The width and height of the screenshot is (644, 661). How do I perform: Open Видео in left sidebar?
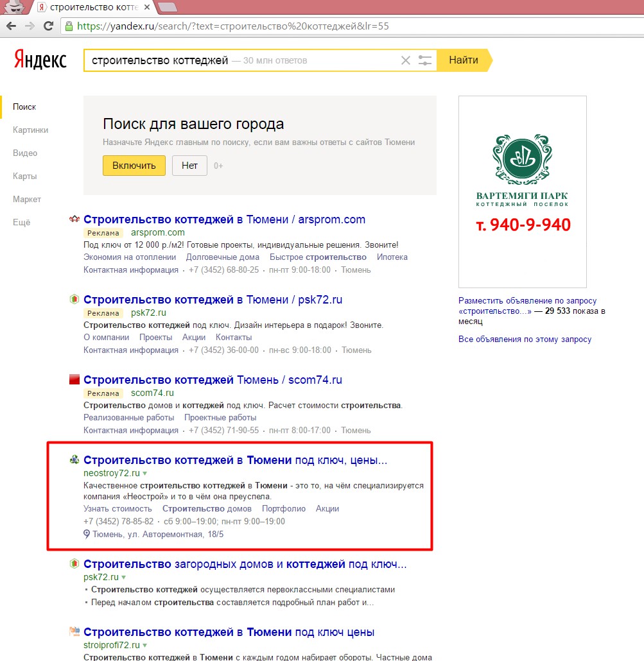click(25, 153)
